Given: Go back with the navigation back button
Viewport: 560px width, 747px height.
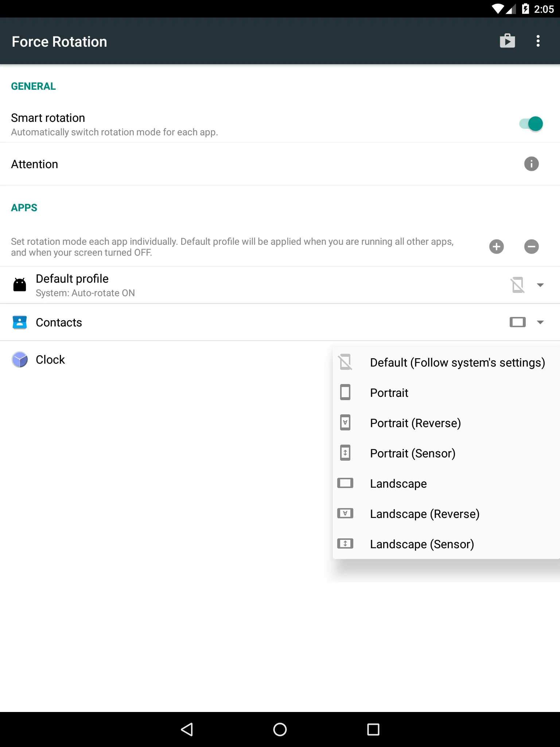Looking at the screenshot, I should (187, 729).
